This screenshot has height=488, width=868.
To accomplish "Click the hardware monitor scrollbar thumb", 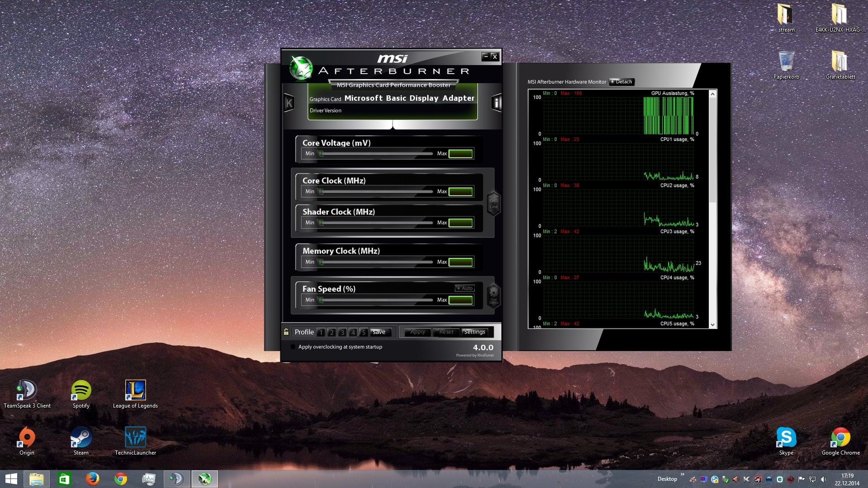I will [712, 150].
